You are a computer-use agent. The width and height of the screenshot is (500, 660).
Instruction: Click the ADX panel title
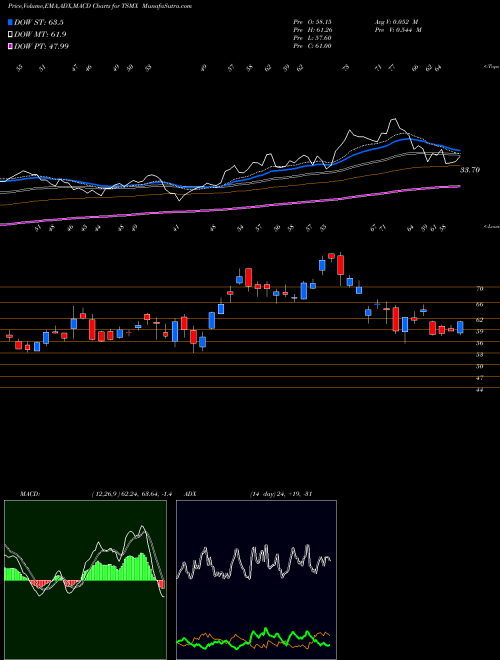(x=191, y=494)
